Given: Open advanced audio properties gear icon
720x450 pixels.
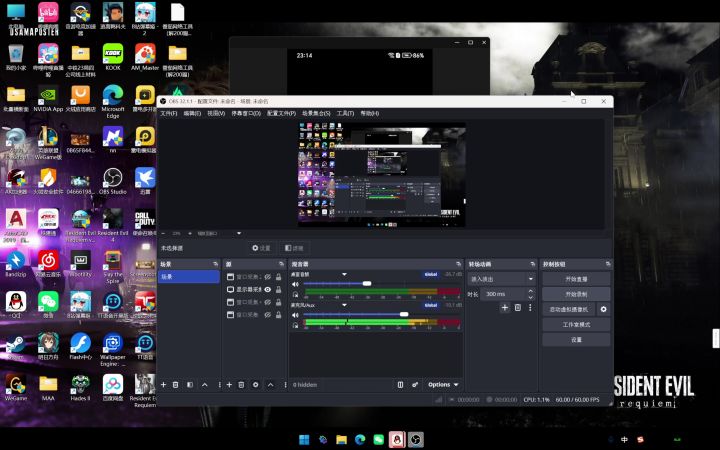Looking at the screenshot, I should tap(415, 384).
